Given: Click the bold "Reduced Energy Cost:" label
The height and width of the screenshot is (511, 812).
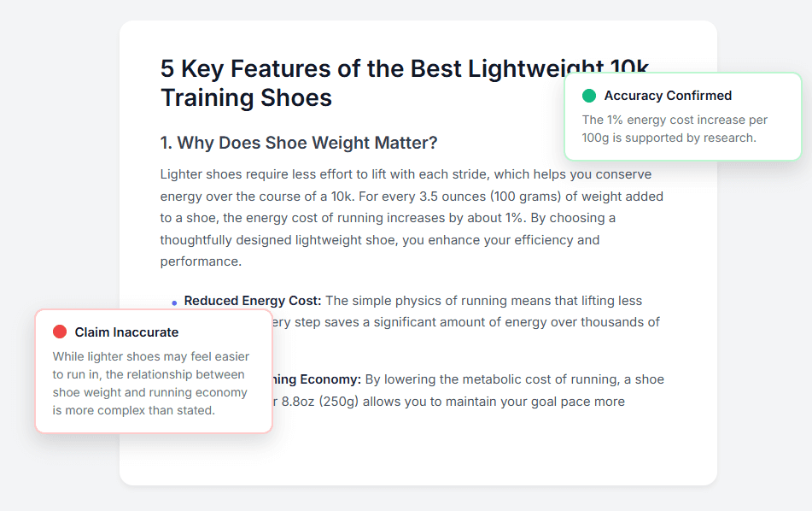Looking at the screenshot, I should pos(253,301).
